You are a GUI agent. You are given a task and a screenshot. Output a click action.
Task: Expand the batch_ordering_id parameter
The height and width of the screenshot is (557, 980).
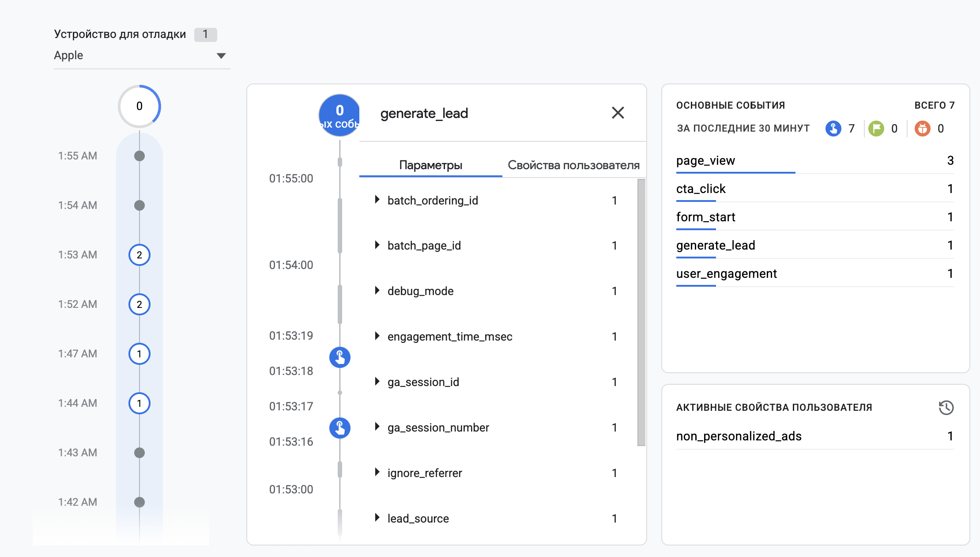(x=377, y=200)
